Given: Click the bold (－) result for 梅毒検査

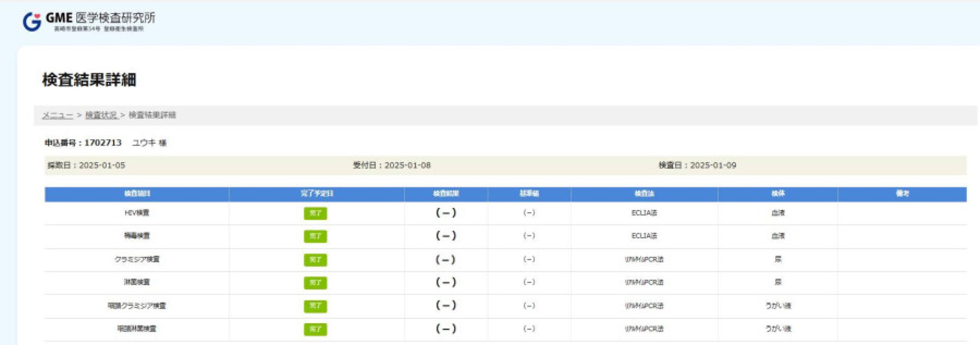Looking at the screenshot, I should [x=446, y=236].
